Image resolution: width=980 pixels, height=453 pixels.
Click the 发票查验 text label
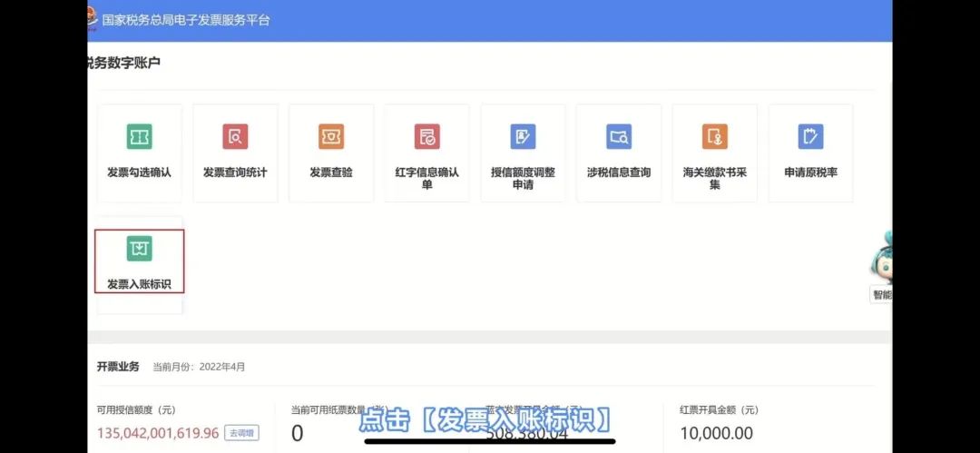(331, 172)
